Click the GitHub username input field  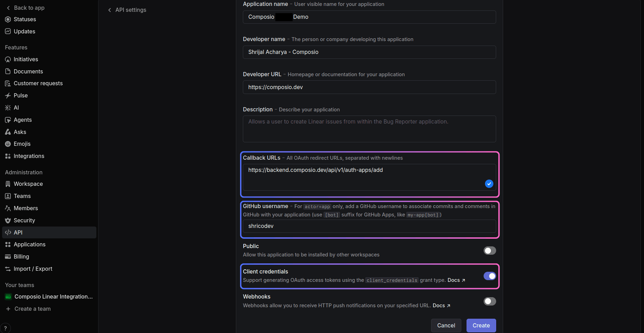point(369,226)
